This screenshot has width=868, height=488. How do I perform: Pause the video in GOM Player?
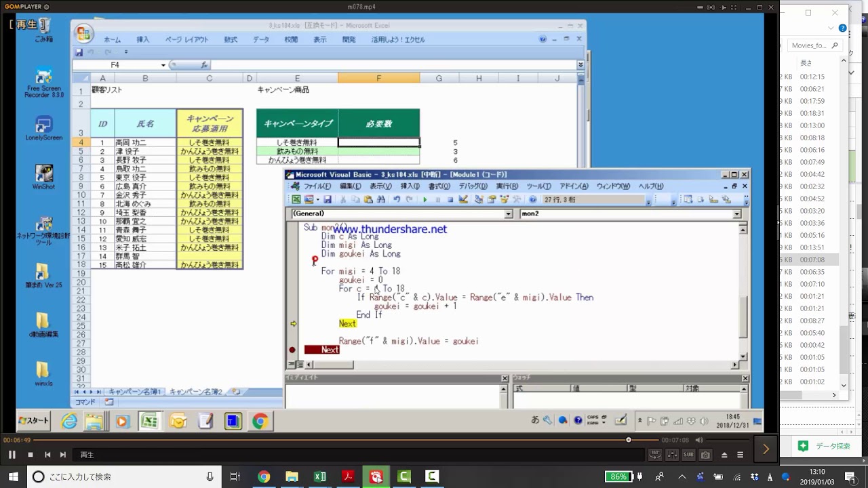pos(12,455)
